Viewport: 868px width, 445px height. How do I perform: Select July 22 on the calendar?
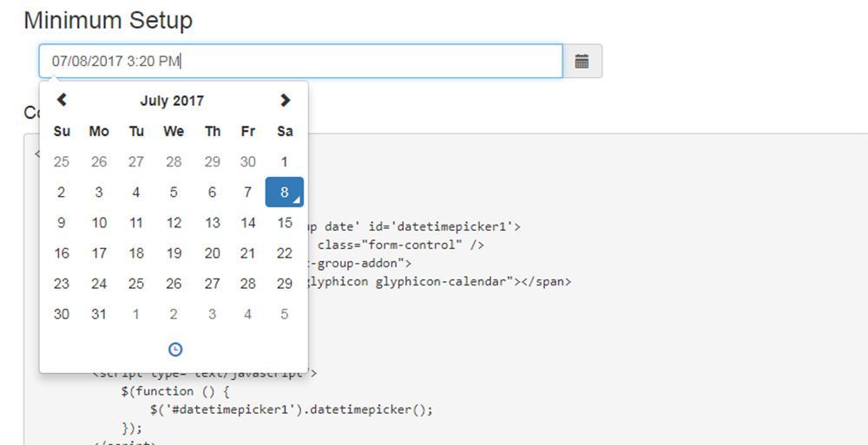285,253
